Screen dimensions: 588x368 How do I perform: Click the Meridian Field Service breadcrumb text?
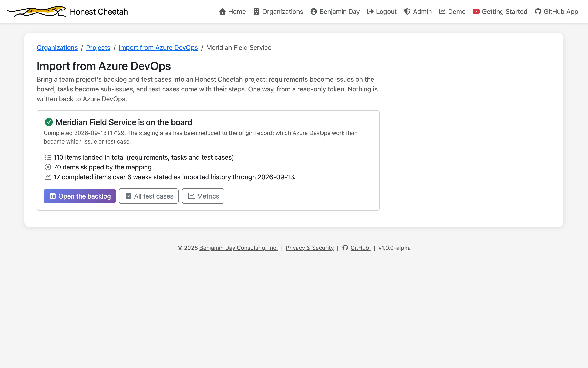tap(239, 48)
